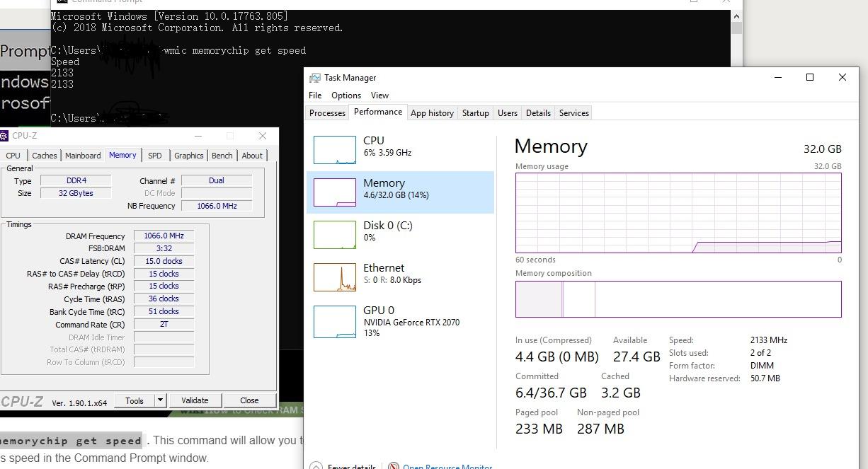Viewport: 868px width, 469px height.
Task: Click the Command Prompt vertical scrollbar thumb
Action: [737, 28]
